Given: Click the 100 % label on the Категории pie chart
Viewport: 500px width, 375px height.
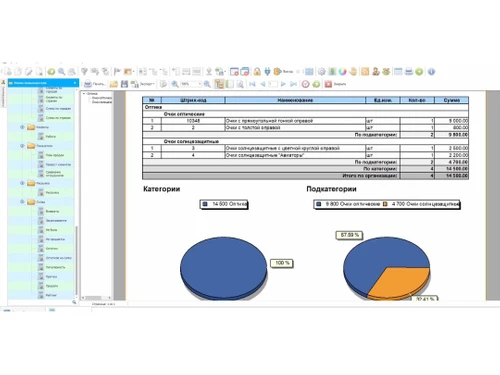Looking at the screenshot, I should click(x=282, y=263).
